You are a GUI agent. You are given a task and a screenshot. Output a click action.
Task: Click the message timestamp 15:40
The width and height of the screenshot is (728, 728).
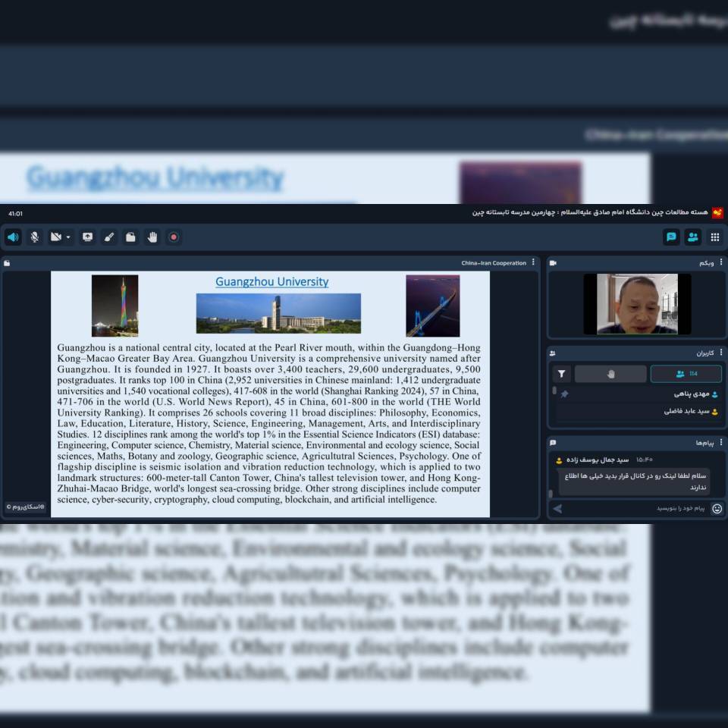[644, 460]
